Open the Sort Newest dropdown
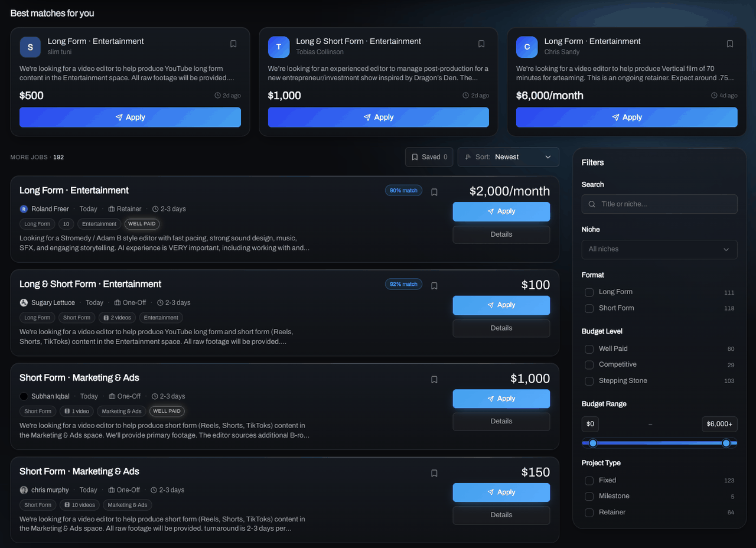Viewport: 756px width, 548px height. pos(509,157)
